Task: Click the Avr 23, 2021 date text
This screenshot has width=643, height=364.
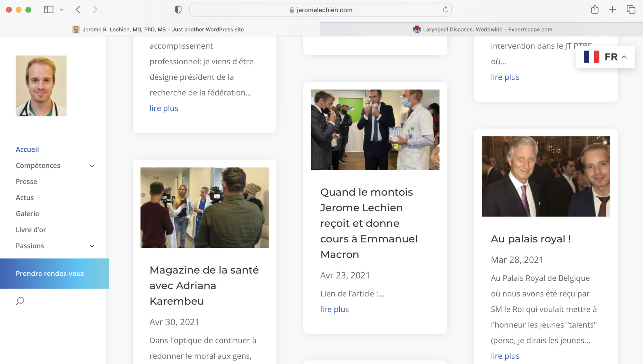Action: click(345, 276)
